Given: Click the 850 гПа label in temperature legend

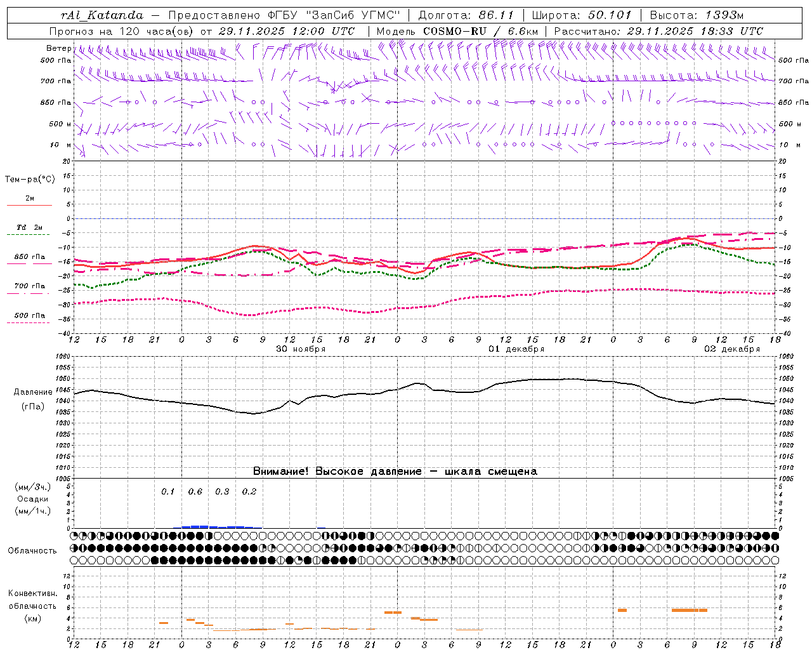Looking at the screenshot, I should click(x=30, y=257).
